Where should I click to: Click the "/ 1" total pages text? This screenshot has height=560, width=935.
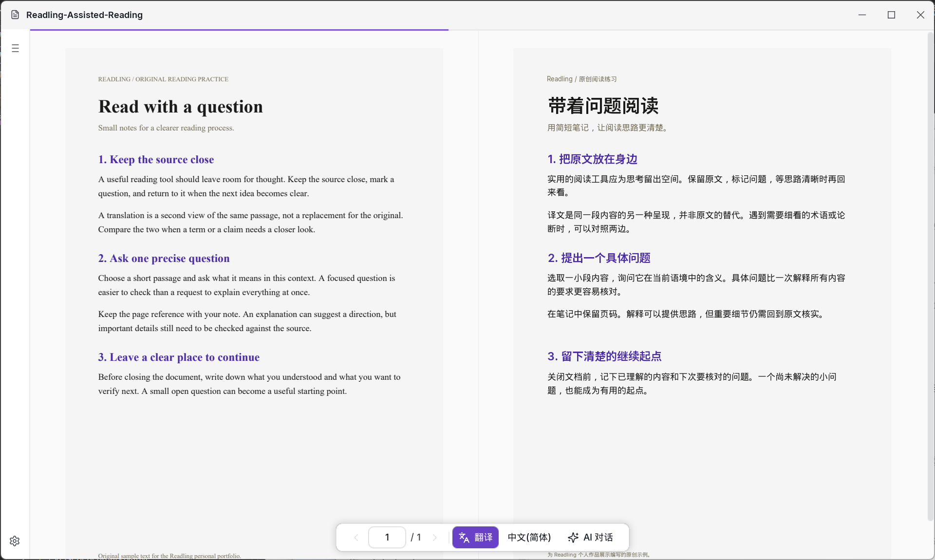click(415, 538)
